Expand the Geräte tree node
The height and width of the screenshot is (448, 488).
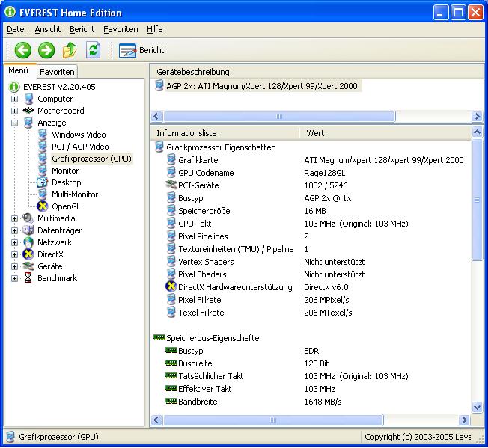tap(14, 266)
